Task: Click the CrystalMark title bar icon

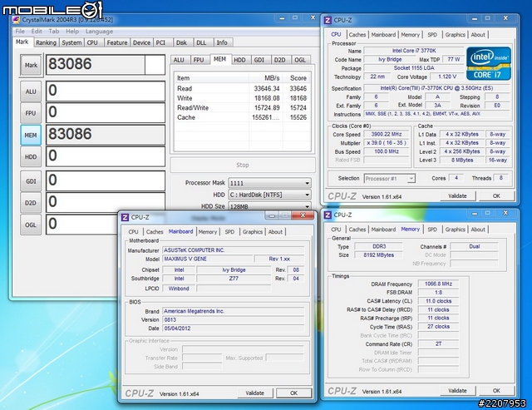Action: (16, 20)
